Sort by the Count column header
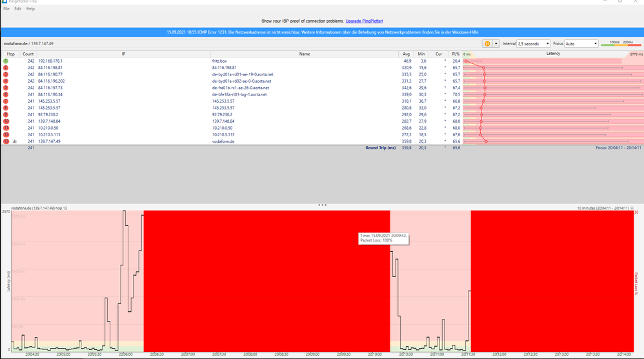 (28, 54)
